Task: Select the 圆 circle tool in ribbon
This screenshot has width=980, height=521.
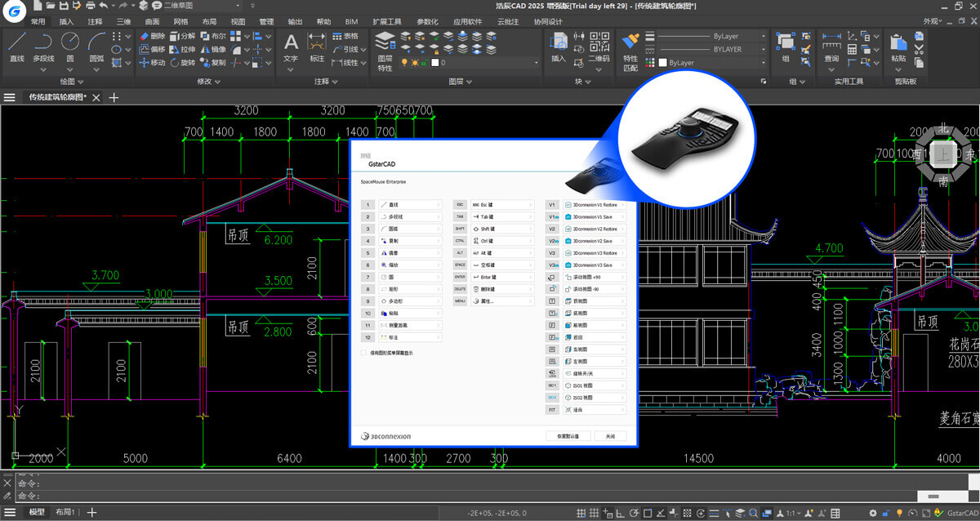Action: coord(70,47)
